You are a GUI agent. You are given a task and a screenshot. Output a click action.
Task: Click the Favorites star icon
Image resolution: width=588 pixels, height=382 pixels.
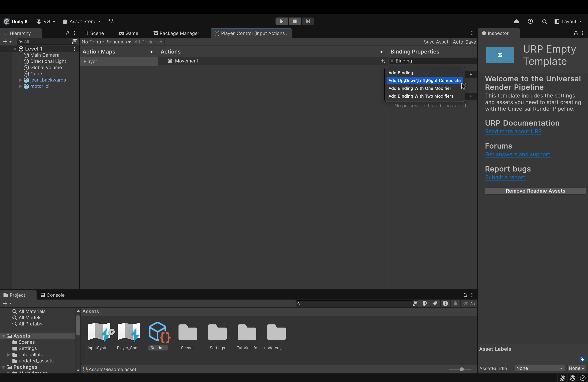click(455, 303)
